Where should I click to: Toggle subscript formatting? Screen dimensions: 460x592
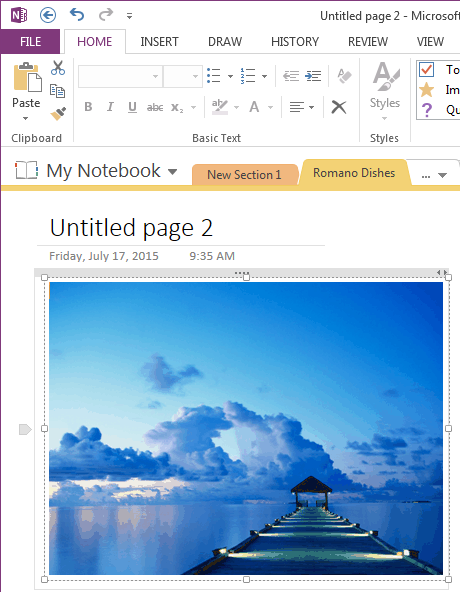(x=177, y=108)
